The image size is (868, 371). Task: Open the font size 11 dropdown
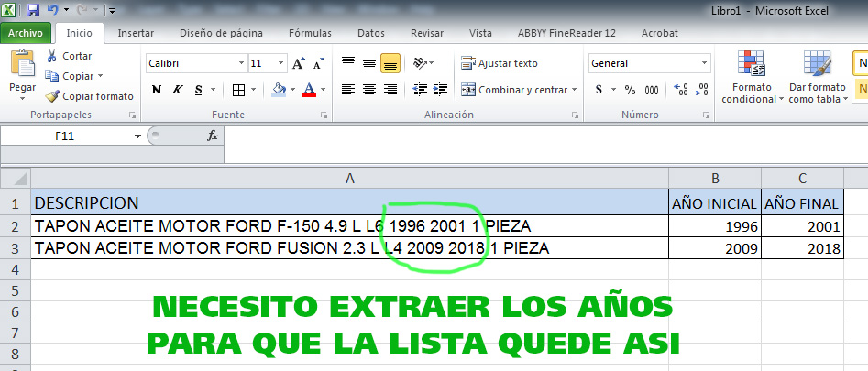click(281, 63)
